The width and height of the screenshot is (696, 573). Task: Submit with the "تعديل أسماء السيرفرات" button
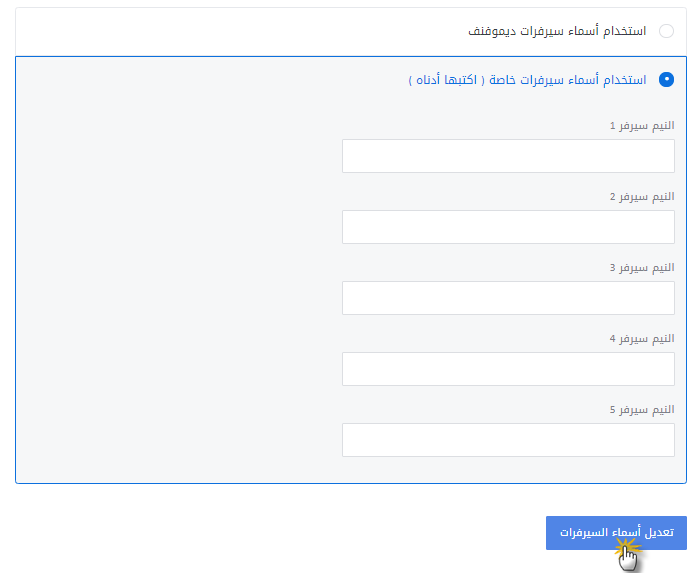tap(616, 533)
